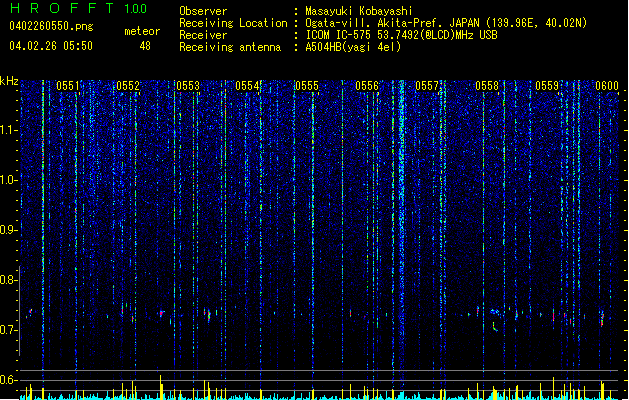
Task: Click the Receiving antenna label
Action: point(230,47)
